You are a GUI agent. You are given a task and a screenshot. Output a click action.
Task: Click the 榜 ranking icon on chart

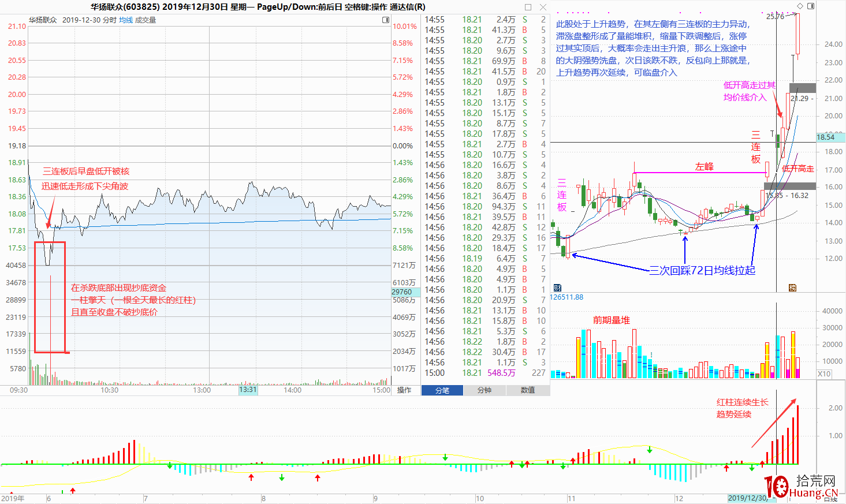click(793, 288)
